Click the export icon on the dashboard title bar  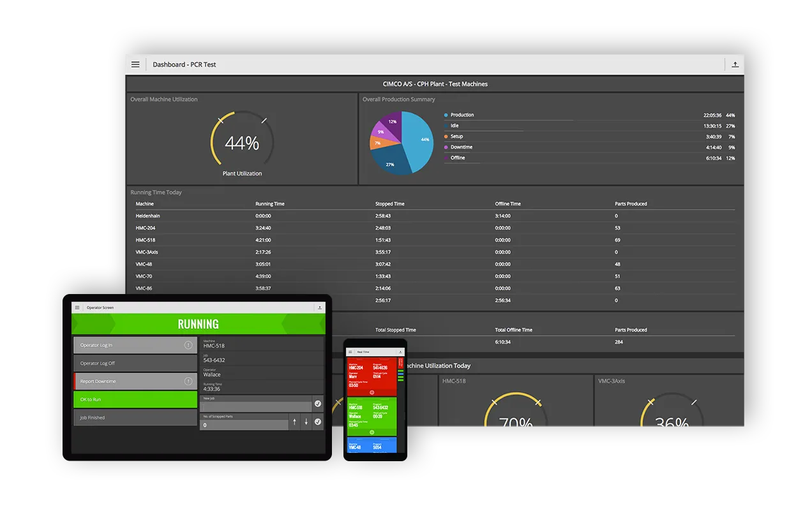click(734, 64)
